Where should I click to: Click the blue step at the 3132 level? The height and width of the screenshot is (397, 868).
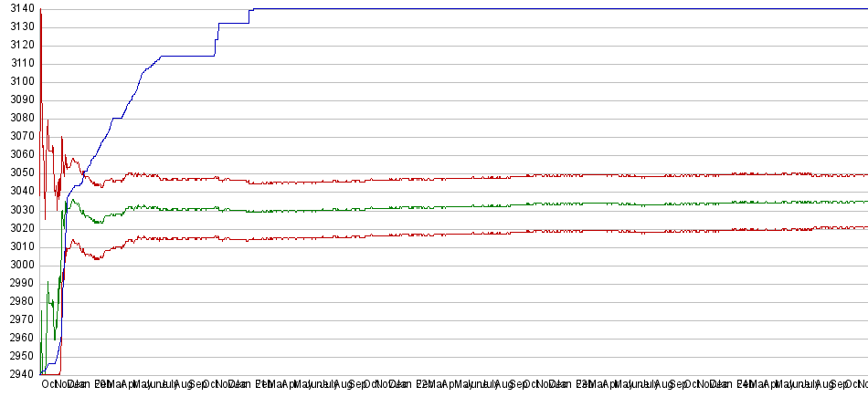pos(233,23)
